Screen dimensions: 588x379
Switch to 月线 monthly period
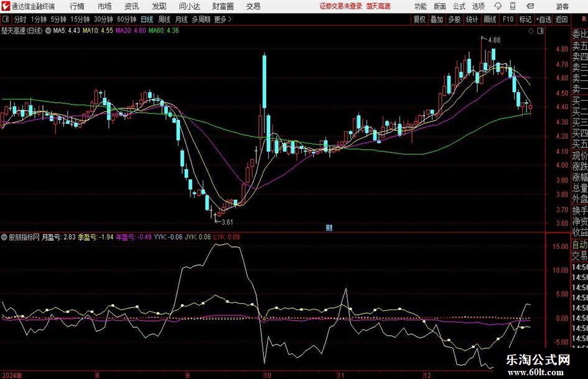click(181, 19)
